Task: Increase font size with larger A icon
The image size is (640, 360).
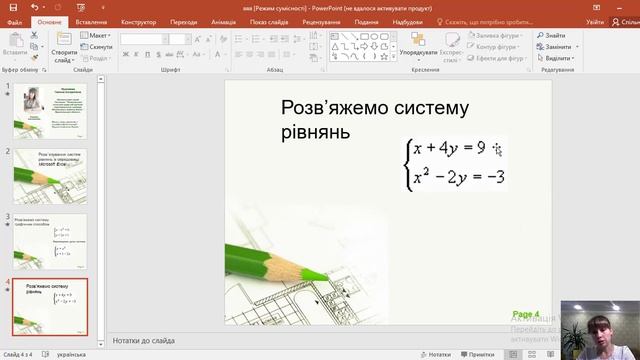Action: 198,39
